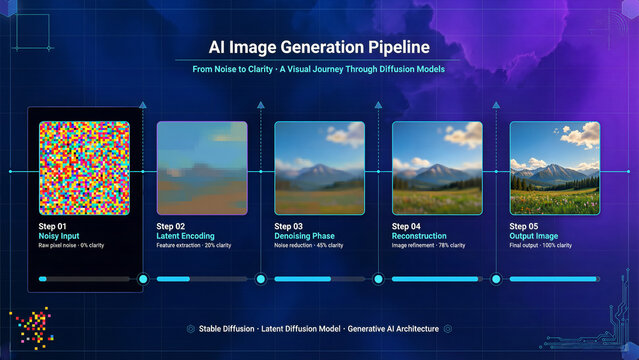Select the circle node between Step 03 and Step 04 bars
The height and width of the screenshot is (360, 639).
click(378, 279)
